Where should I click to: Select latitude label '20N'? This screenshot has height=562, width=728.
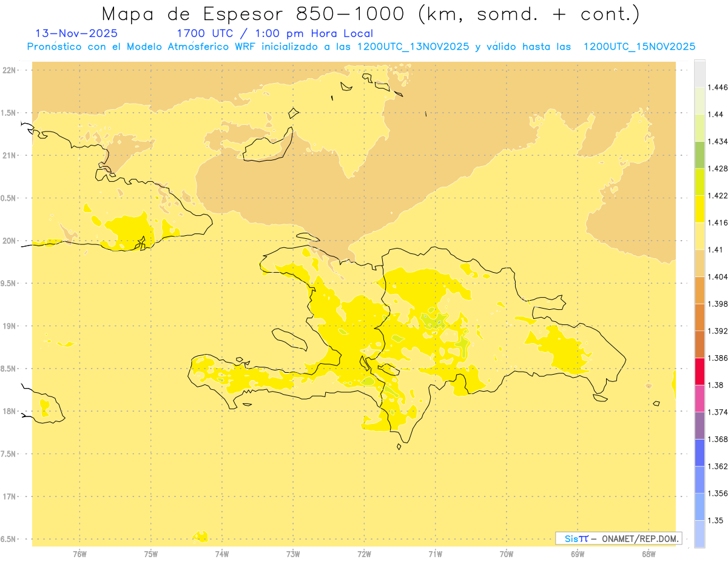[x=9, y=241]
